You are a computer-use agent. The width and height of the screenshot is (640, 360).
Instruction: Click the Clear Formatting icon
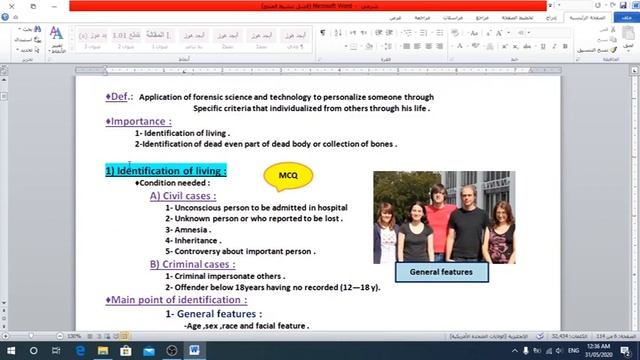tap(455, 33)
